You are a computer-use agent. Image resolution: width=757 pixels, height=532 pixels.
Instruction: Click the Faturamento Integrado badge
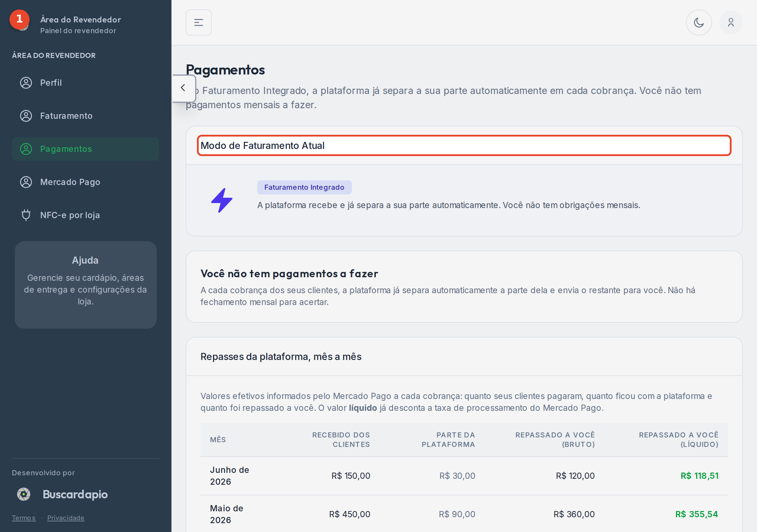pyautogui.click(x=304, y=187)
